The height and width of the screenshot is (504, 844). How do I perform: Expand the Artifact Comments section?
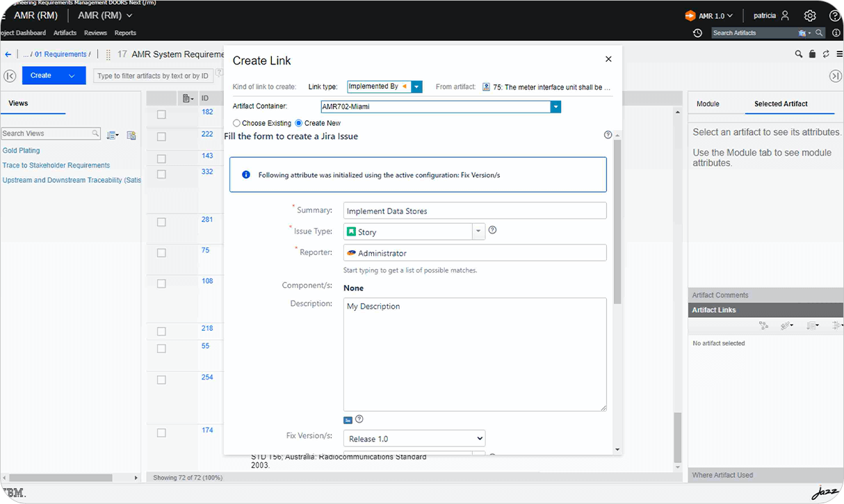coord(765,295)
